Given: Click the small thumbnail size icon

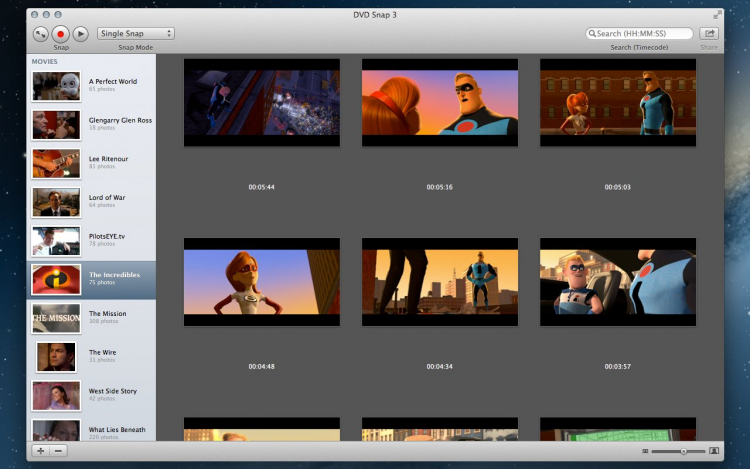Looking at the screenshot, I should 645,452.
